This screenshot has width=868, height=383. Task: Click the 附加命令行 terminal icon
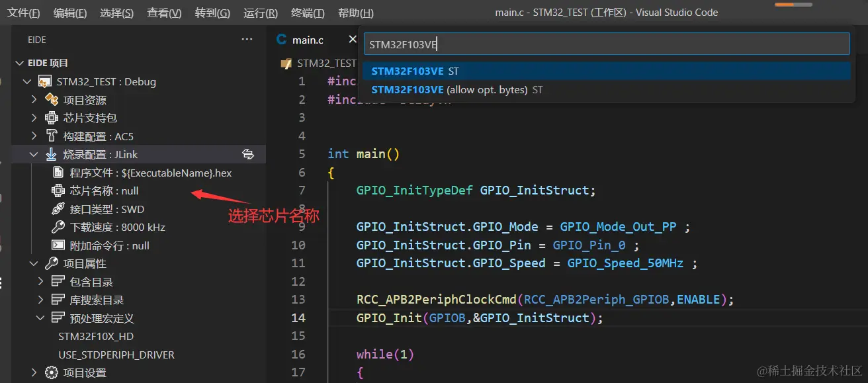tap(58, 245)
